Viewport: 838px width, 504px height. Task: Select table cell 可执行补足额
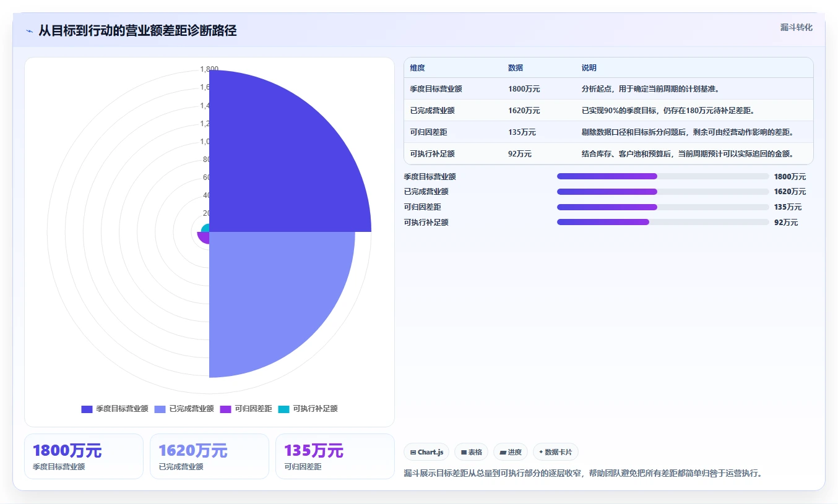pyautogui.click(x=432, y=154)
